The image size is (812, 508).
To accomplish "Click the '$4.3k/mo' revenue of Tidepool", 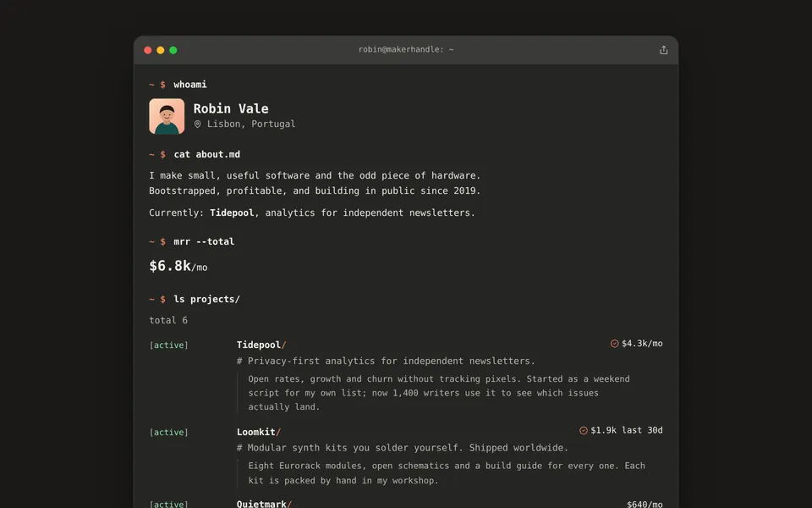I will tap(642, 344).
